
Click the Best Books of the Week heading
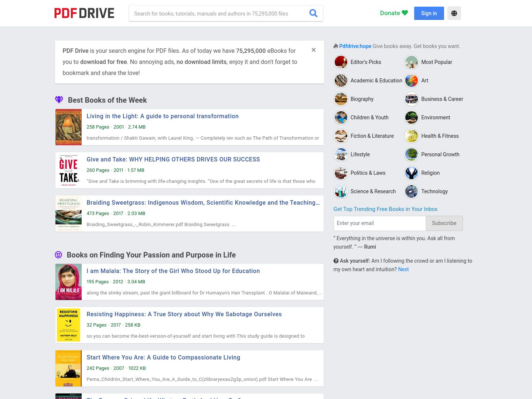point(107,100)
